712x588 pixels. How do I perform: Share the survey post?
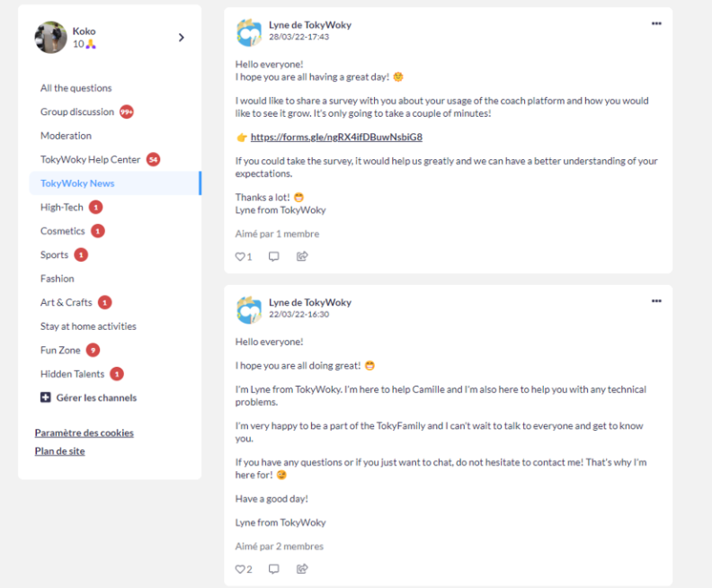[302, 256]
